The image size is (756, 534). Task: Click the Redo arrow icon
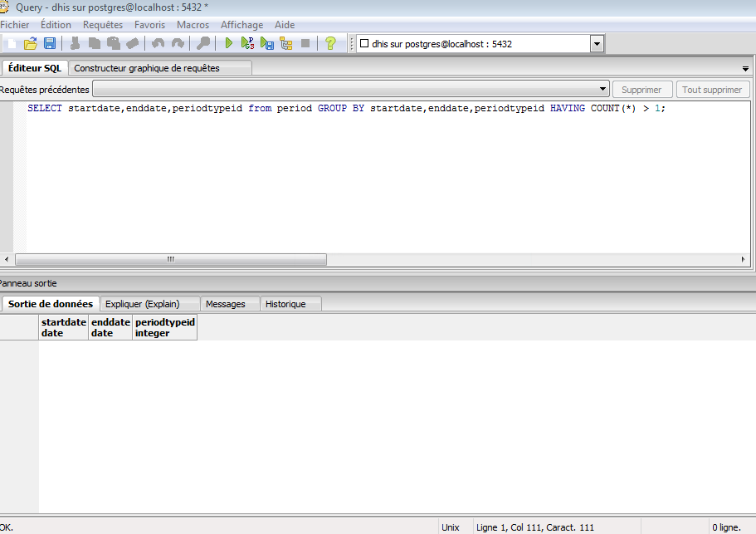[178, 43]
